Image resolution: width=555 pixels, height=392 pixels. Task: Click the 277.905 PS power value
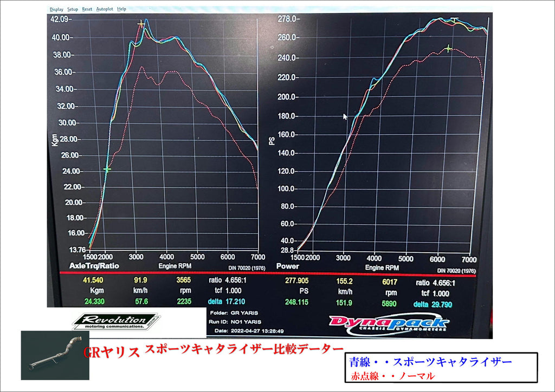point(296,280)
